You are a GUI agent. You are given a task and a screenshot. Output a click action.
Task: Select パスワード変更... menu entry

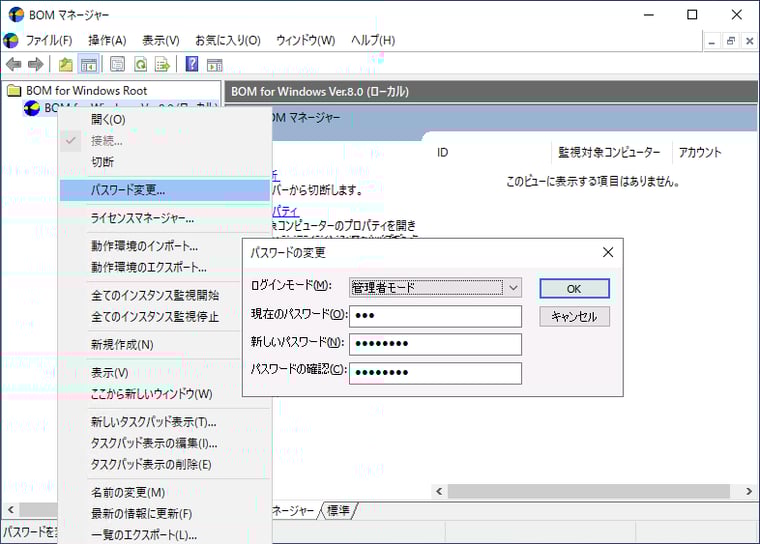click(165, 190)
